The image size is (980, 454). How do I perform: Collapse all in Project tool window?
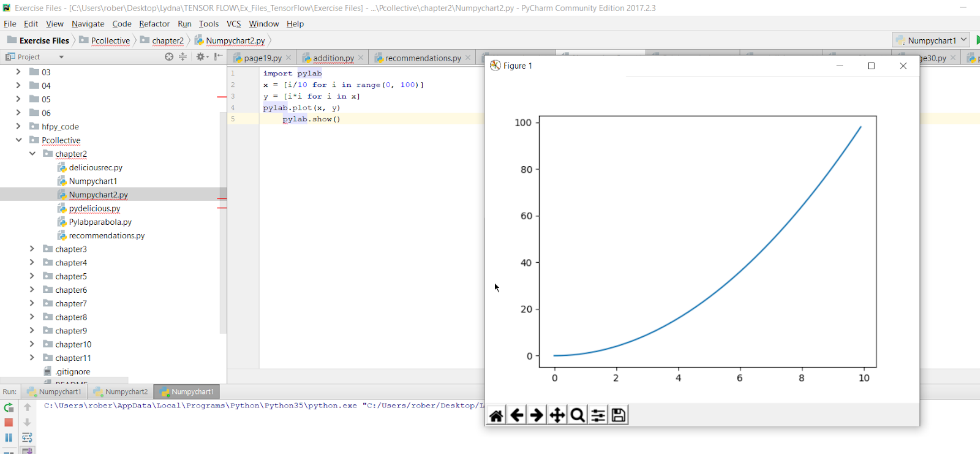pos(183,56)
